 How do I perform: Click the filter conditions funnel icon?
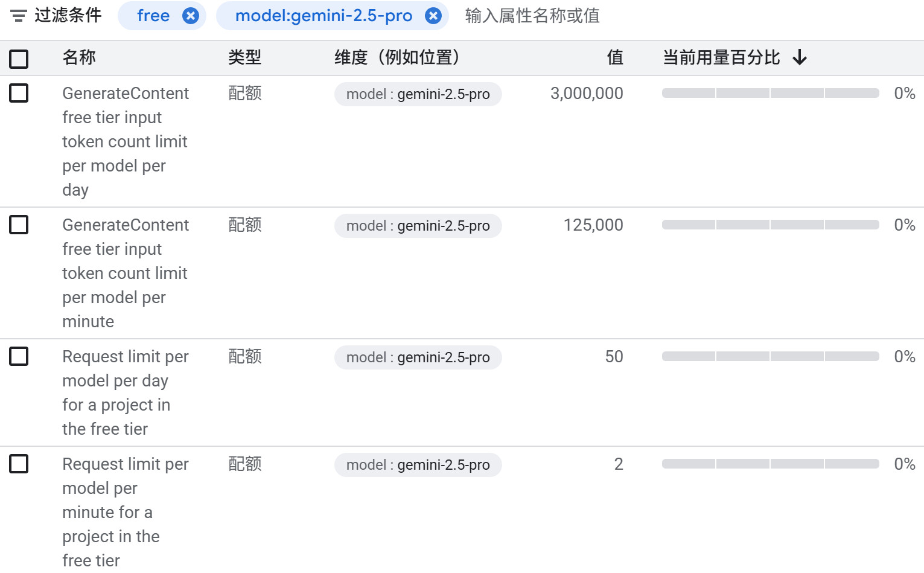coord(19,16)
